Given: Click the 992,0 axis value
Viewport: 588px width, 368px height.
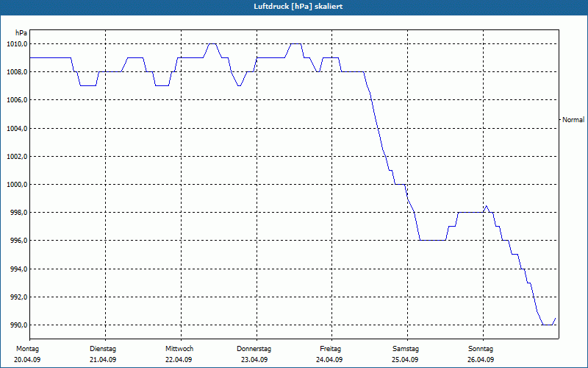Looking at the screenshot, I should [18, 297].
